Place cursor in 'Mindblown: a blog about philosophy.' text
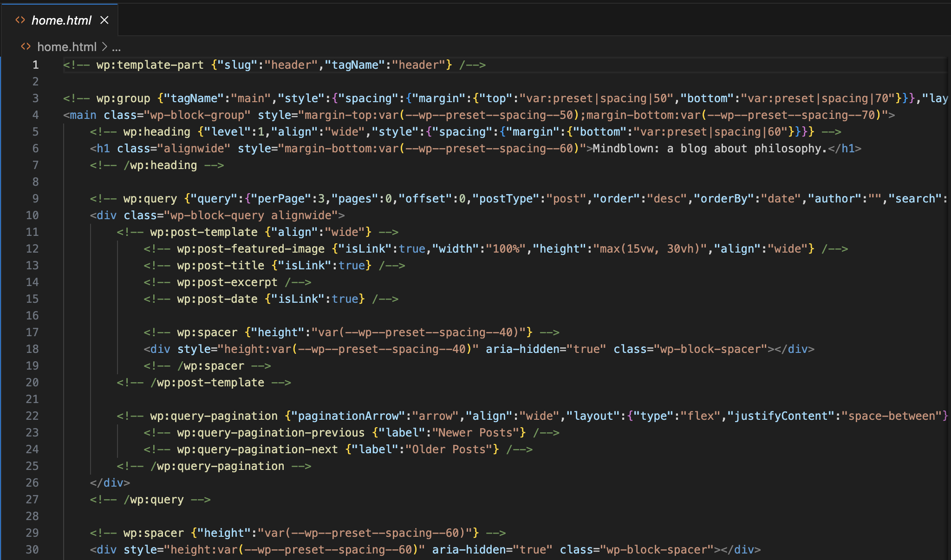Viewport: 951px width, 560px height. [710, 149]
